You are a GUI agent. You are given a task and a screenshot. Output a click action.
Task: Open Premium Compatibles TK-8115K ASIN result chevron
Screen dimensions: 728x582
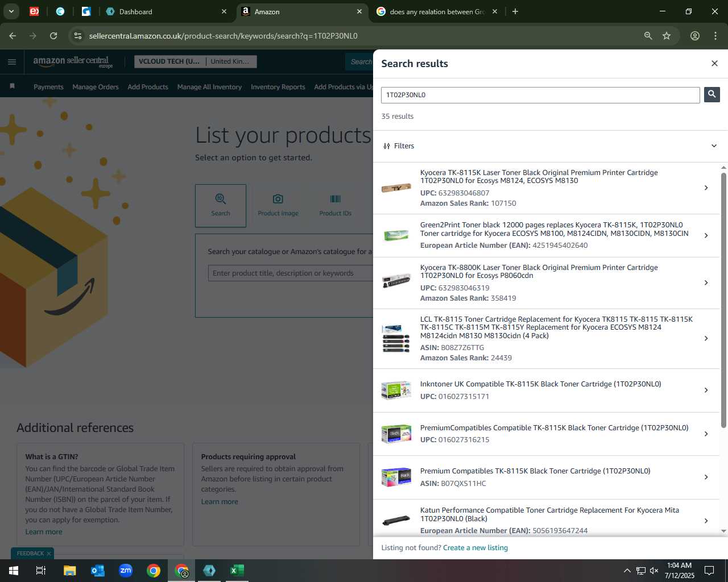click(706, 477)
